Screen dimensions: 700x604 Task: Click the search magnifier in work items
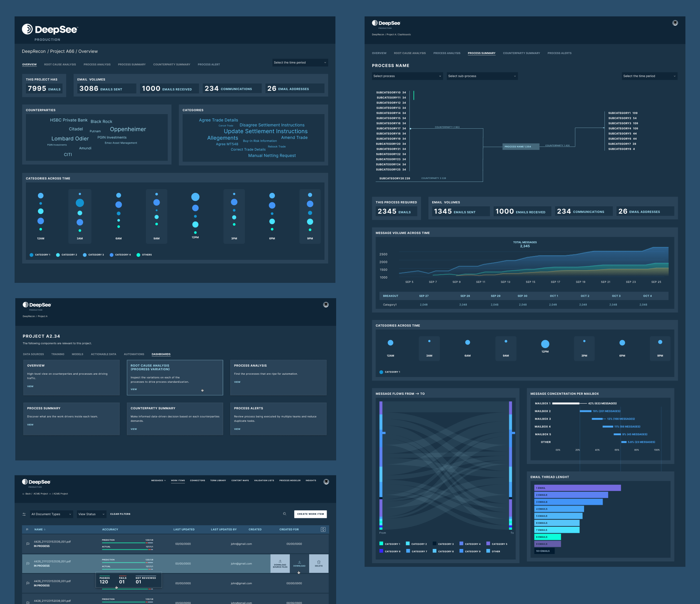(285, 514)
